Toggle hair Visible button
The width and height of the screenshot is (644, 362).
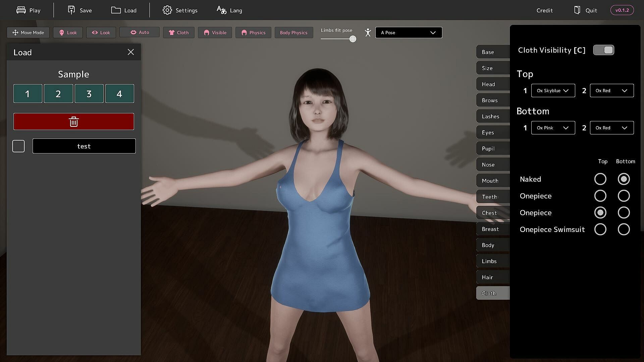click(215, 33)
